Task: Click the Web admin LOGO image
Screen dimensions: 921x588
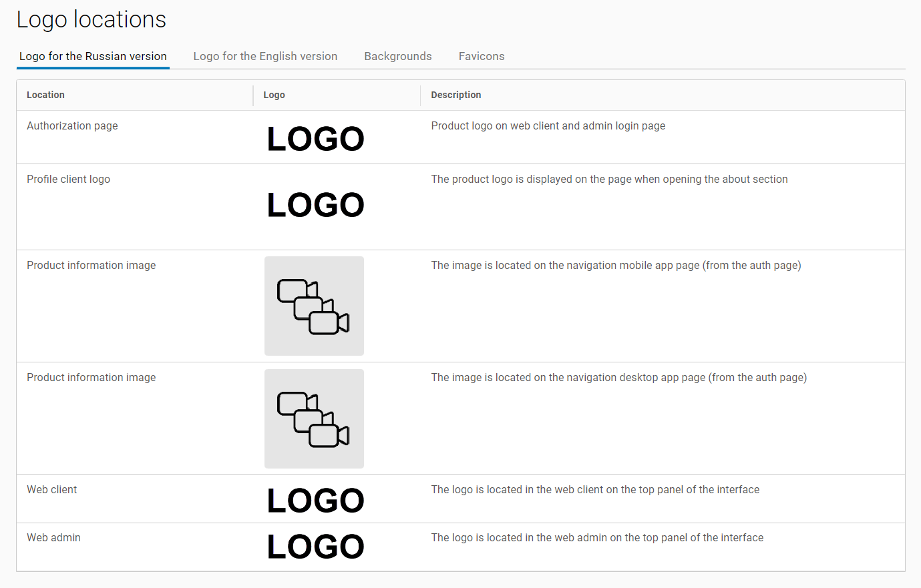Action: [315, 547]
